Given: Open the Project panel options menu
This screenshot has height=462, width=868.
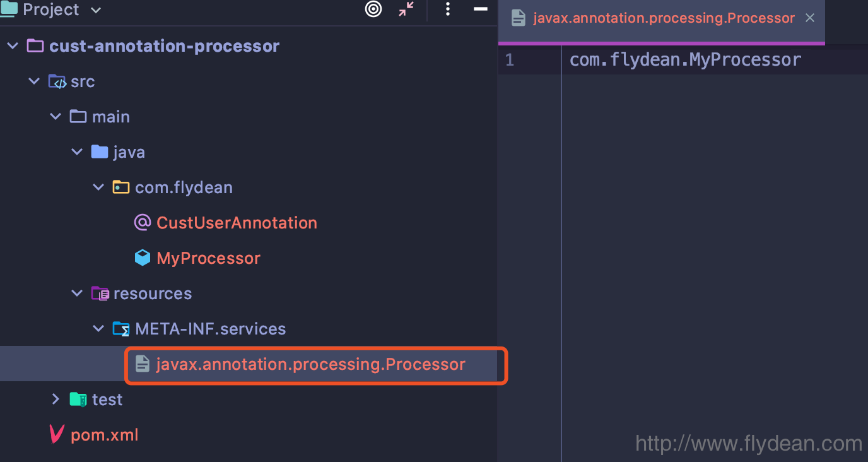Looking at the screenshot, I should coord(447,9).
